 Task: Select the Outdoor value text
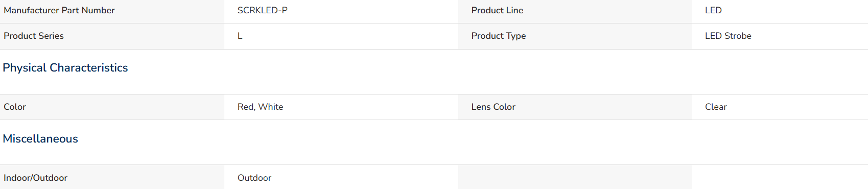point(254,178)
